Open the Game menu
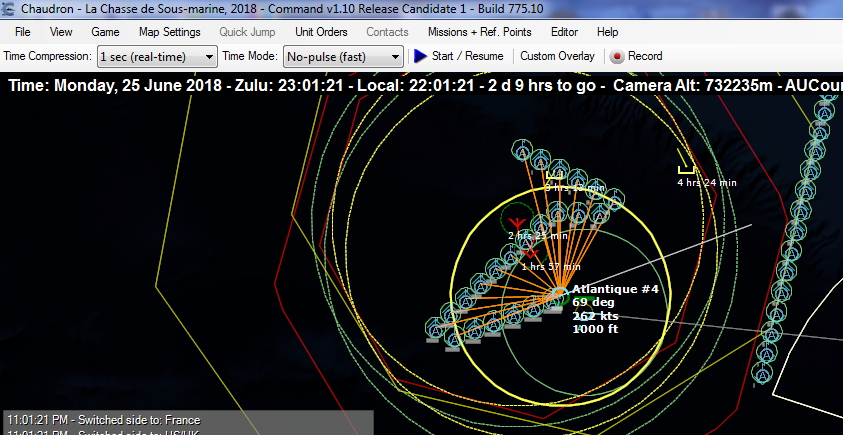Viewport: 843px width, 435px height. 105,32
